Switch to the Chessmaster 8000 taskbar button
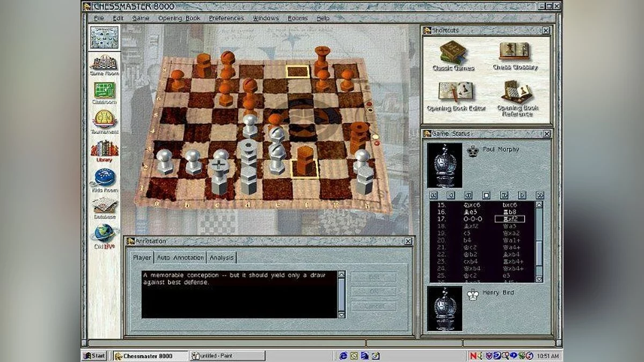The height and width of the screenshot is (362, 644). pos(150,356)
